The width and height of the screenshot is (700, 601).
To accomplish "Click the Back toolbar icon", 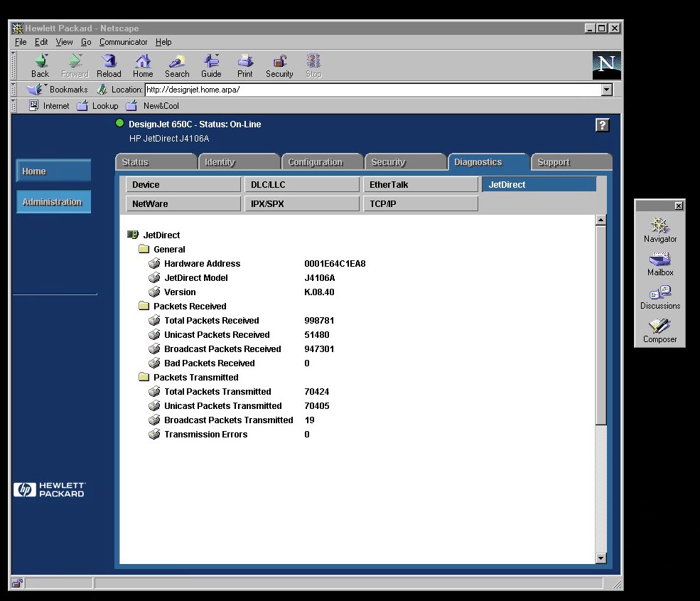I will pos(41,65).
